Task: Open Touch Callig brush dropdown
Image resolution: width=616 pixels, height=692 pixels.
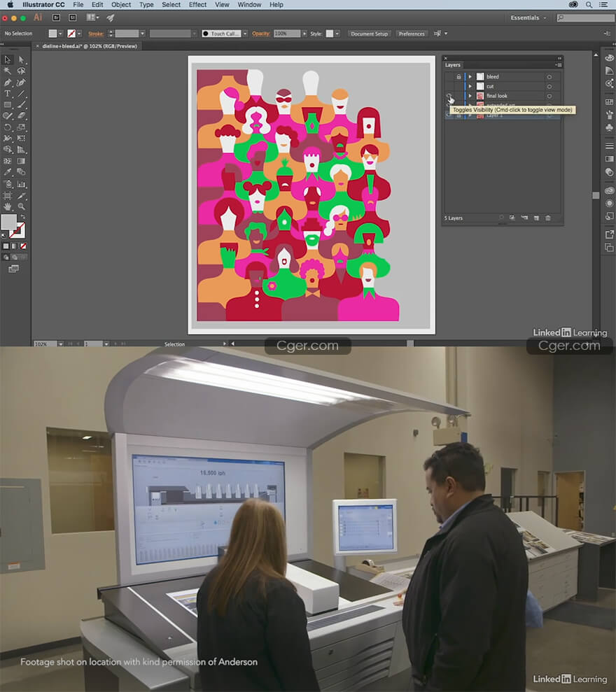Action: tap(245, 34)
